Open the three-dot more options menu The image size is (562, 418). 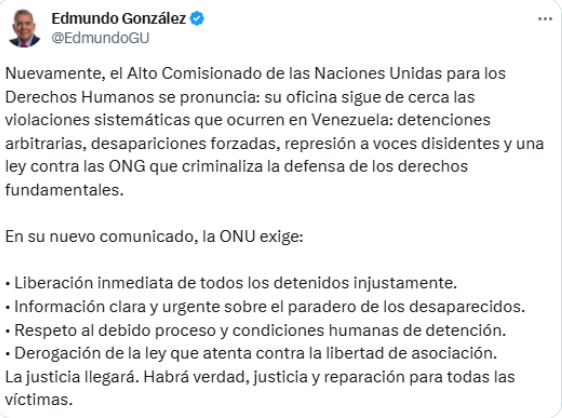(545, 19)
